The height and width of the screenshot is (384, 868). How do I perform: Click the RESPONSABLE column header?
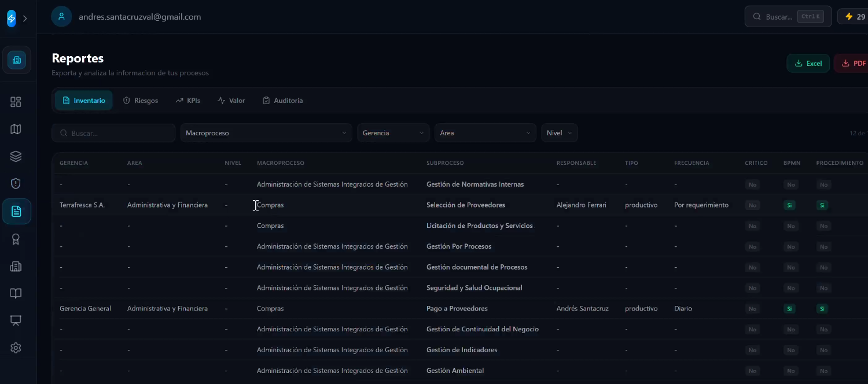coord(576,163)
